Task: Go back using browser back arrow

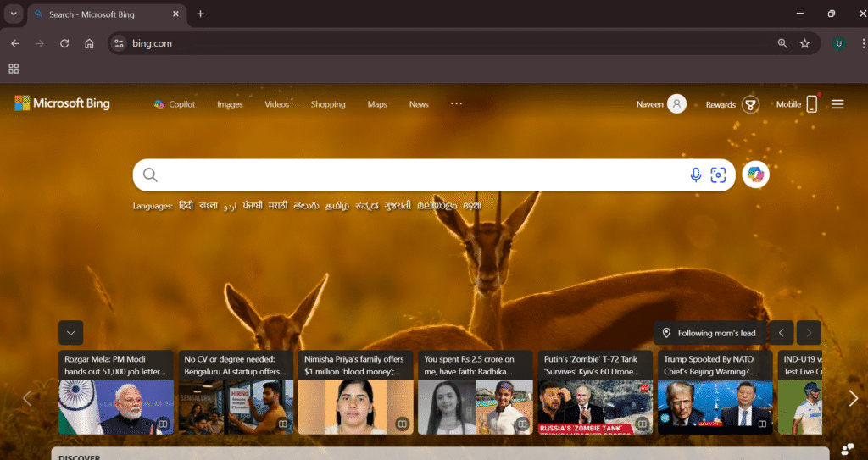Action: pos(15,43)
